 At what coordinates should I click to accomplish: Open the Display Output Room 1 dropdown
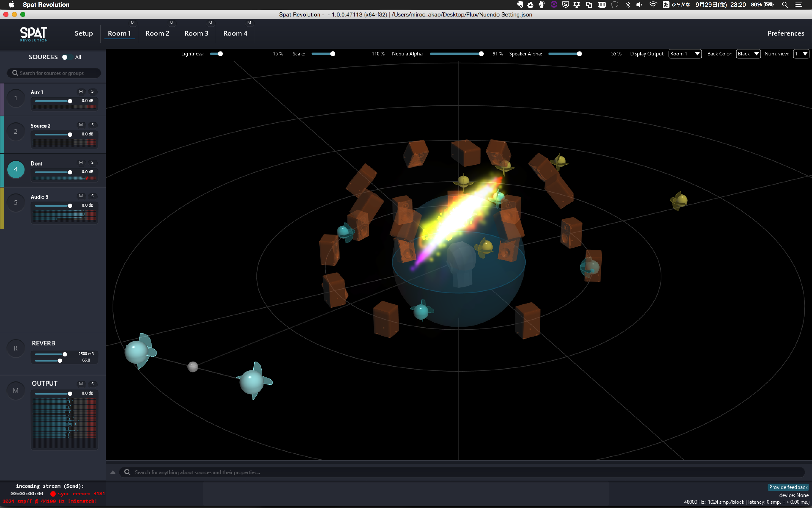[x=685, y=54]
